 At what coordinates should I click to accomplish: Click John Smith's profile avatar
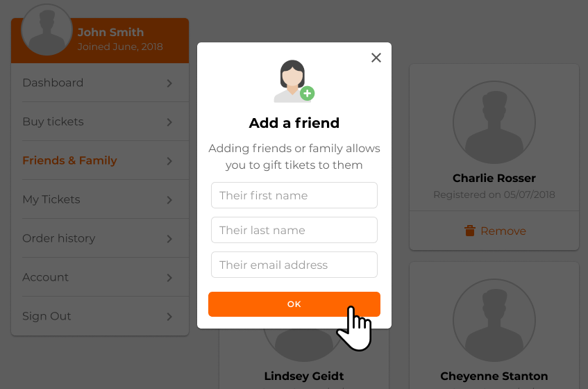point(47,30)
